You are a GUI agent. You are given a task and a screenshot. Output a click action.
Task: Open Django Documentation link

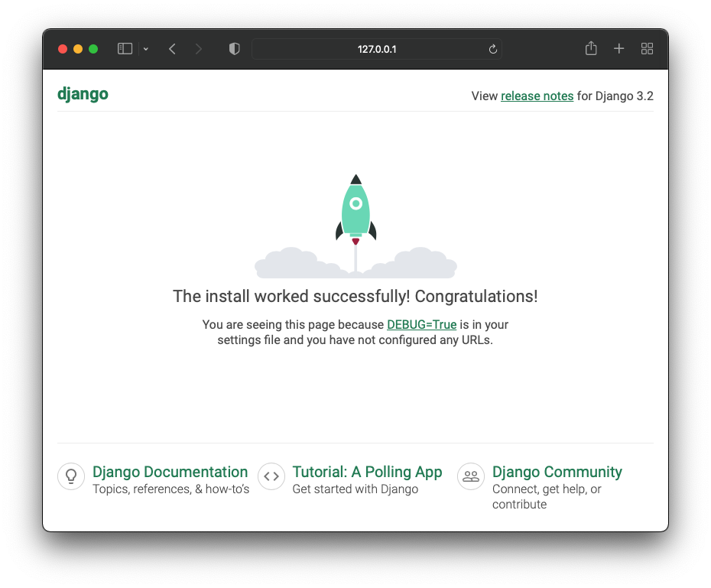coord(170,472)
